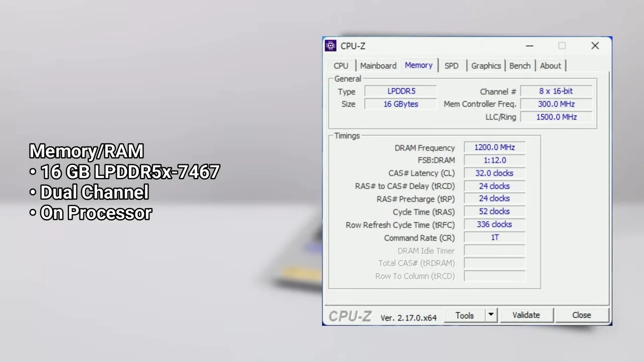
Task: Click the Command Rate (CR) label
Action: 419,238
